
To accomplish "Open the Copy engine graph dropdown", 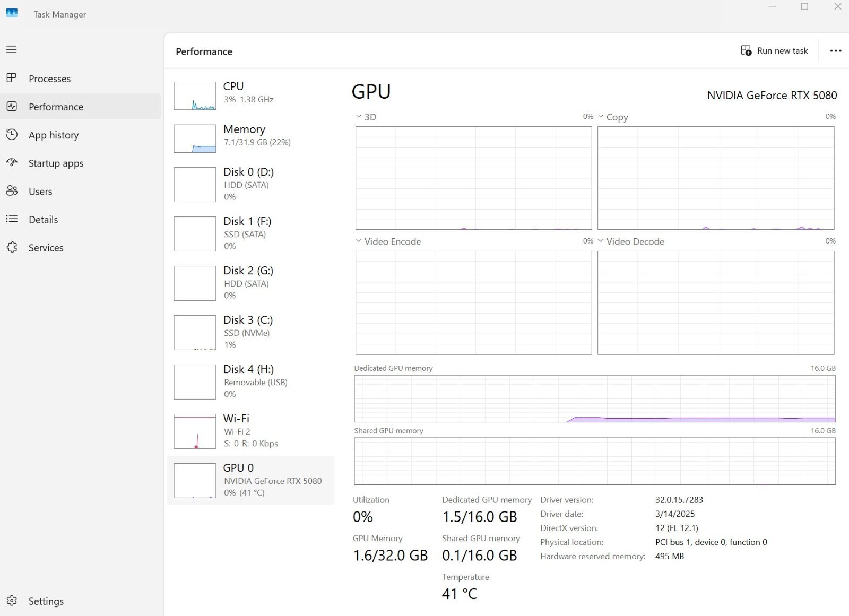I will (601, 117).
